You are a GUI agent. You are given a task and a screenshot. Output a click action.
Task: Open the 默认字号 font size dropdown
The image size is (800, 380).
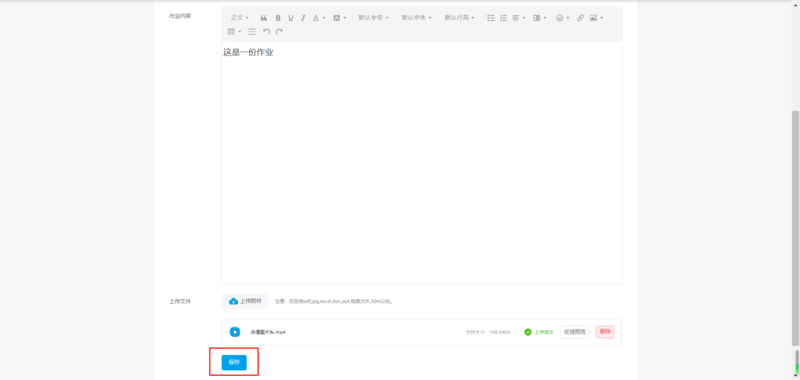tap(373, 18)
